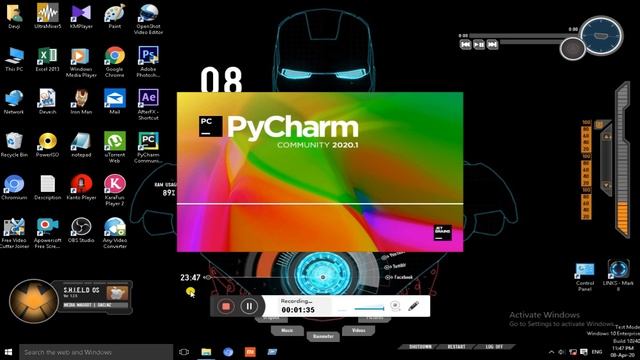The width and height of the screenshot is (640, 360).
Task: Select the notepad desktop shortcut
Action: pos(81,145)
